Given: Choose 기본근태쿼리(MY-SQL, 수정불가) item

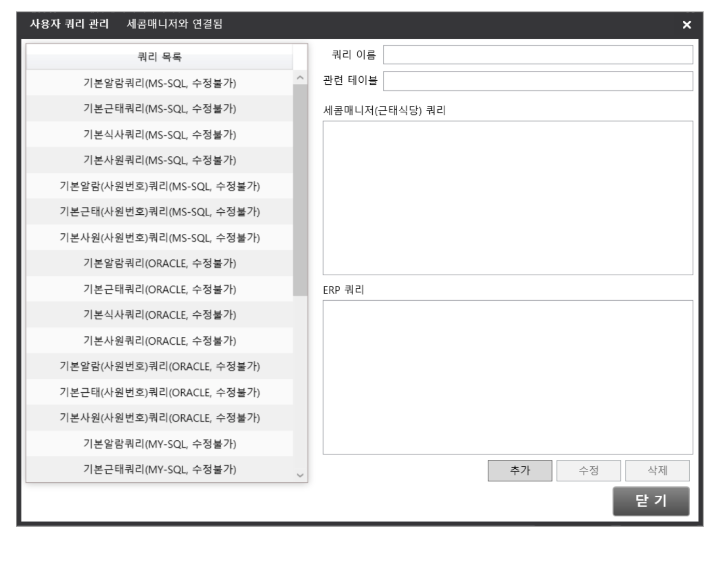Looking at the screenshot, I should [159, 469].
